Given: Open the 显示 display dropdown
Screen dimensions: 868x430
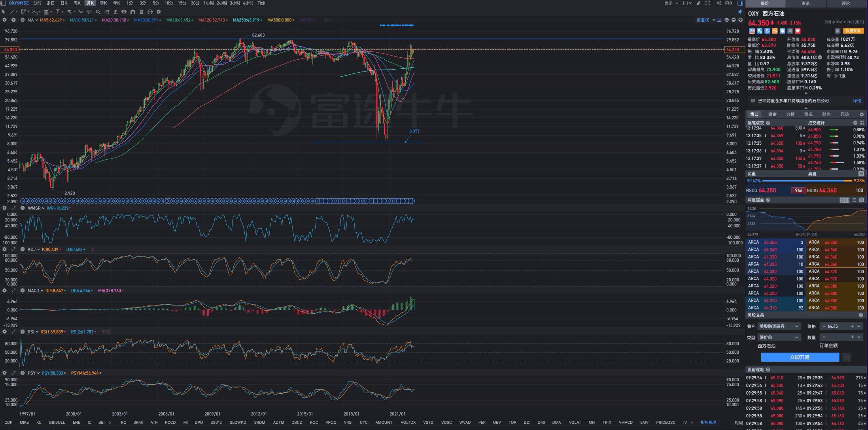Looking at the screenshot, I should pos(671,3).
